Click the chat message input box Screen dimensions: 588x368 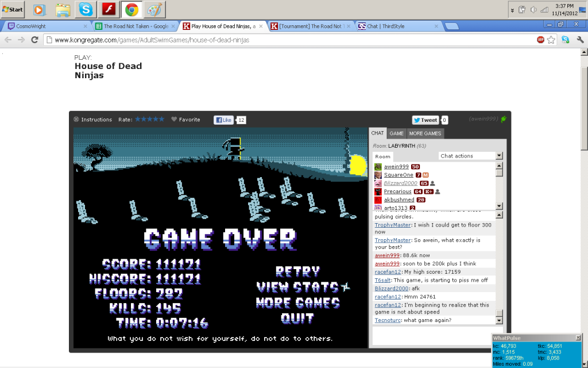[437, 336]
